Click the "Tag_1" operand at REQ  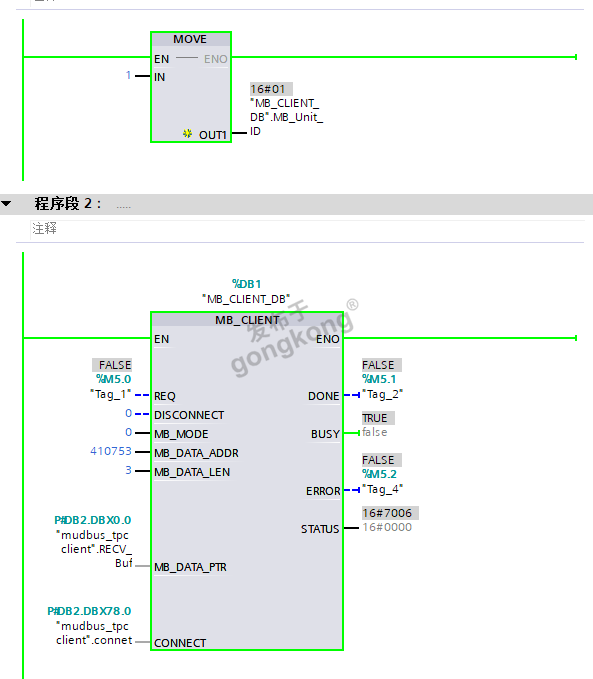click(x=110, y=394)
